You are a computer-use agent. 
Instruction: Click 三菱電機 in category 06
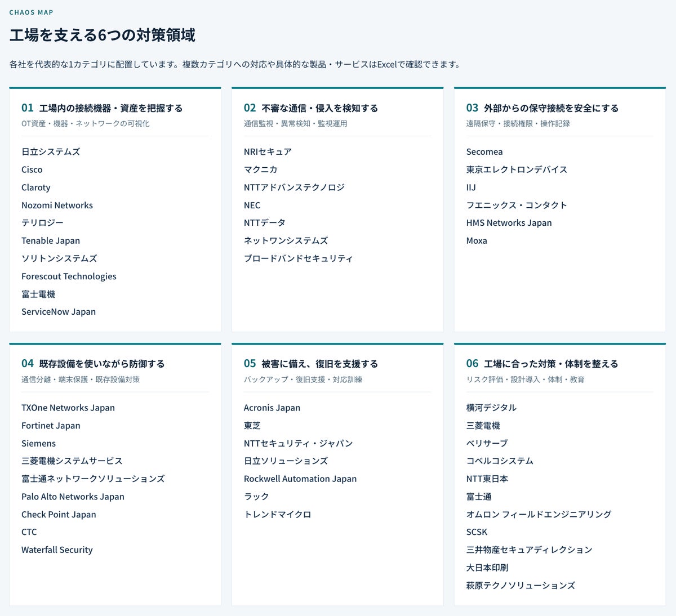coord(483,426)
